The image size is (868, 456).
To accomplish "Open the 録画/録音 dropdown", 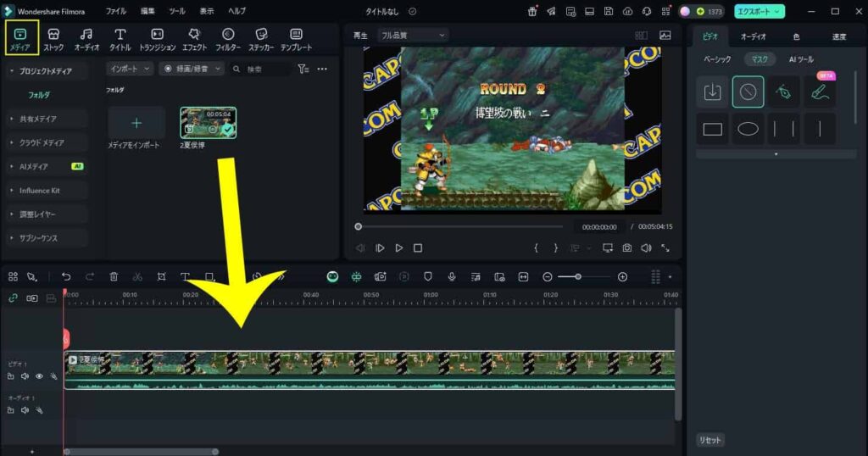I will click(192, 69).
